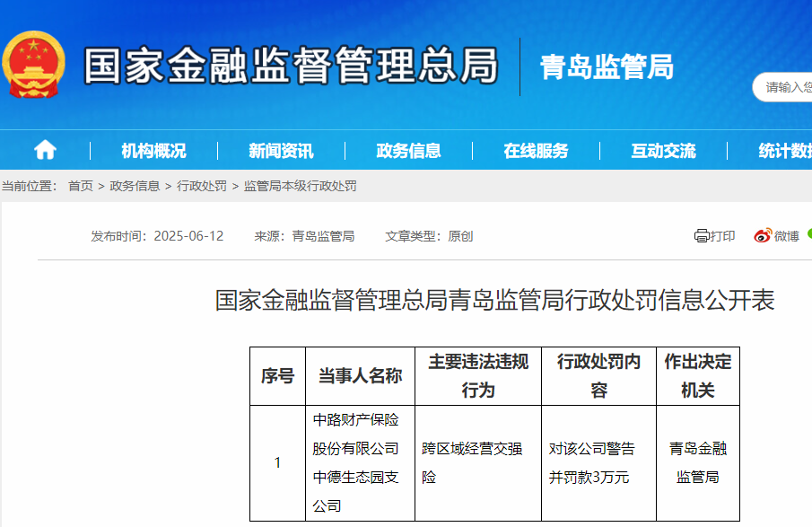The image size is (812, 527).
Task: Open the 互动交流 menu
Action: [x=663, y=151]
